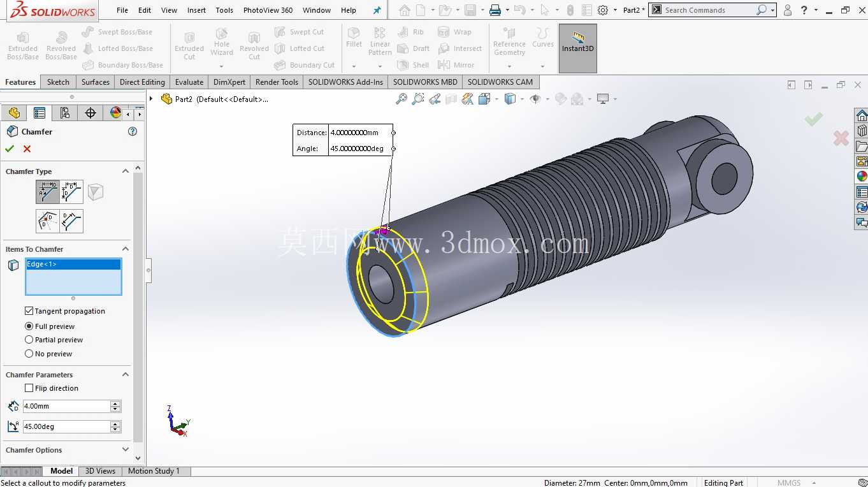Cancel with red corner X in viewport
Viewport: 868px width, 487px height.
pyautogui.click(x=841, y=138)
